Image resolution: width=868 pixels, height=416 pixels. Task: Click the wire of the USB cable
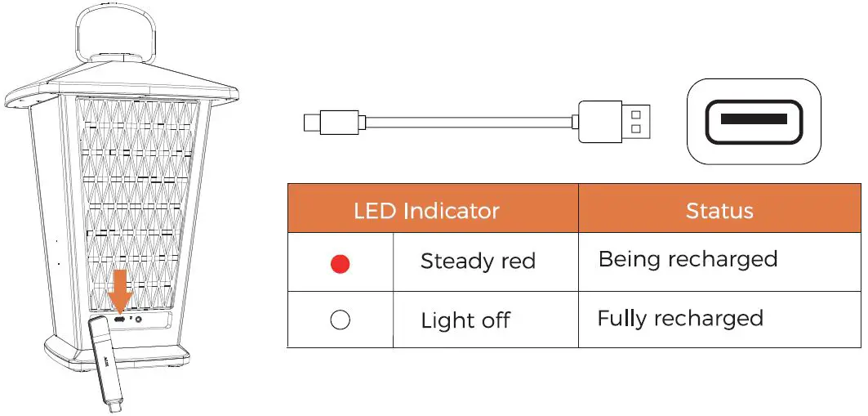coord(465,123)
